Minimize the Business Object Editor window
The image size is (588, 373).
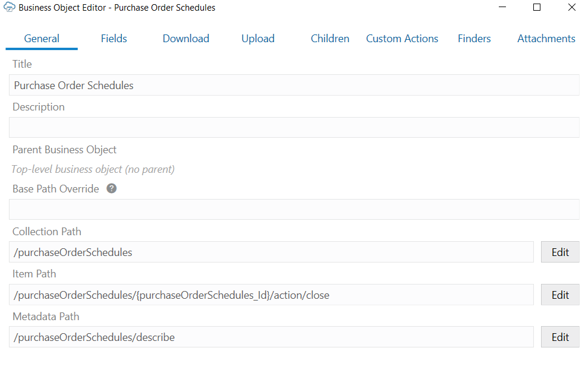(x=502, y=7)
